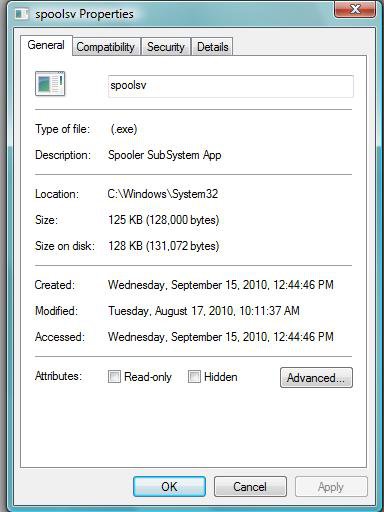Click the Accessed date value

(221, 337)
